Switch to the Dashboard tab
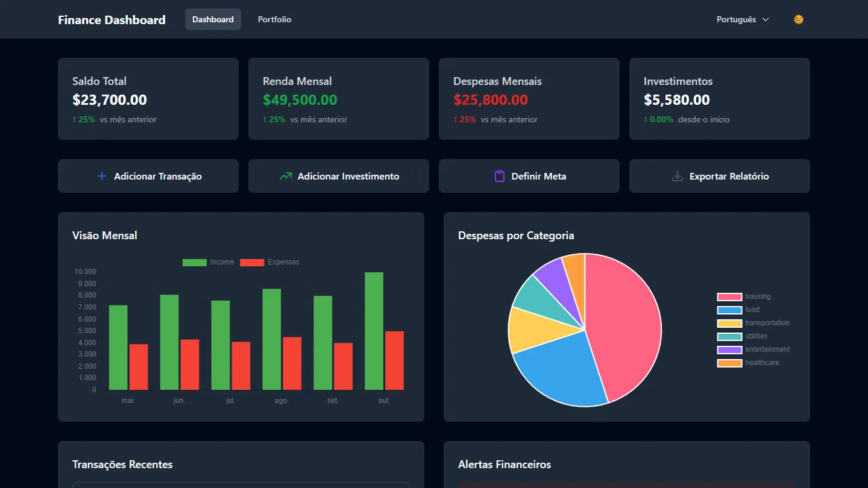 point(213,19)
